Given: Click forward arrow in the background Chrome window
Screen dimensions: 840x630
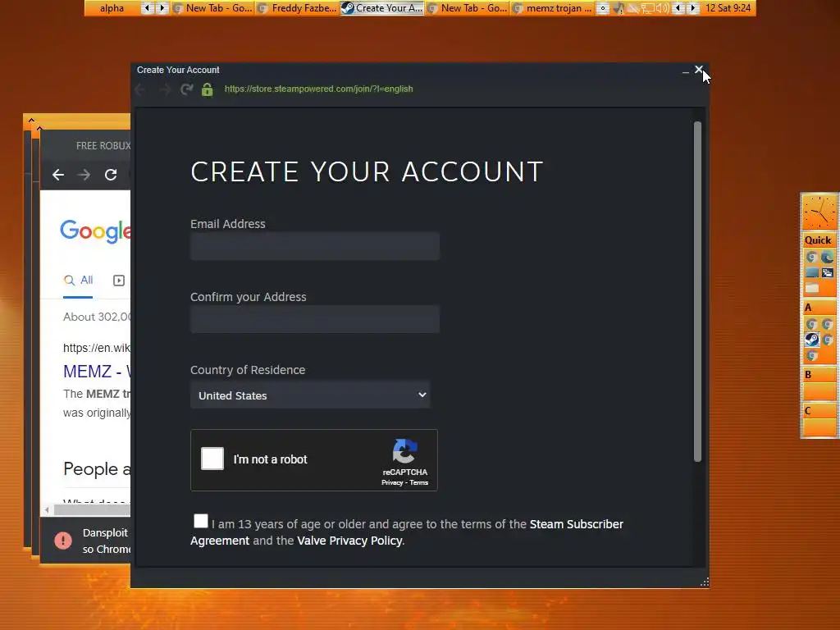Looking at the screenshot, I should [84, 175].
